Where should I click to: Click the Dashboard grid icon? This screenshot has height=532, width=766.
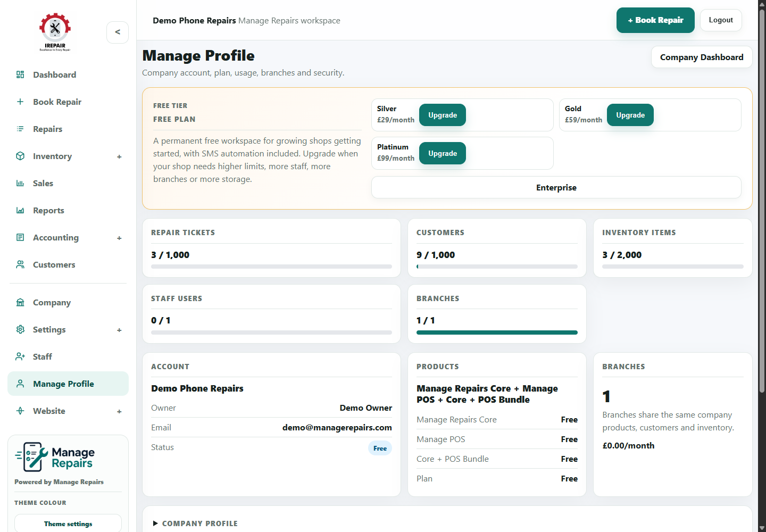click(20, 74)
